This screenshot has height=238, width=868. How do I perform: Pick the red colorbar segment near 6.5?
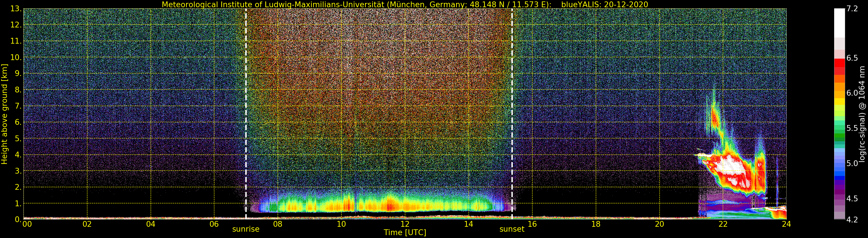pos(839,63)
